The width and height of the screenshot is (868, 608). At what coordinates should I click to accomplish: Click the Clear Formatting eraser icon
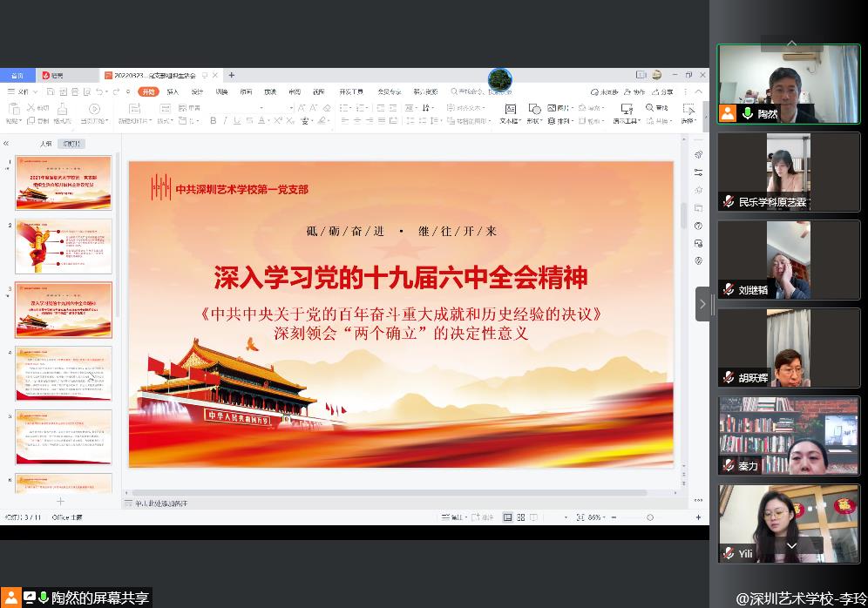click(x=327, y=107)
